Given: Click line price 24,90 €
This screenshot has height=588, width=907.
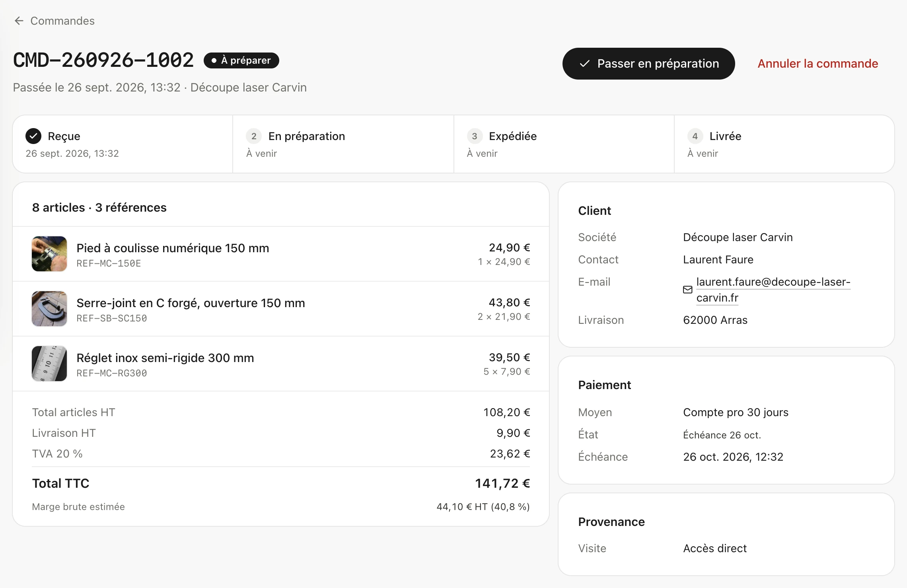Looking at the screenshot, I should 510,247.
